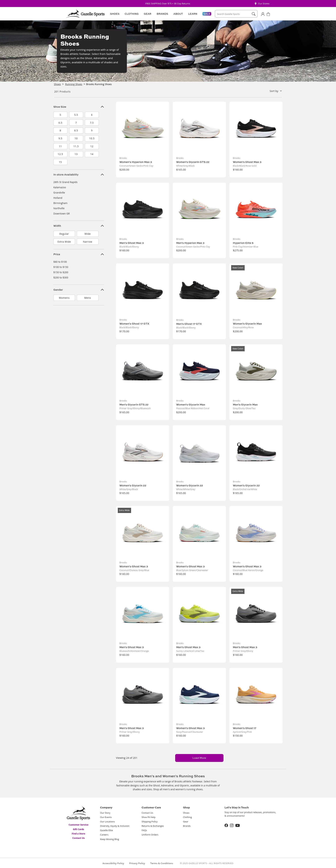The width and height of the screenshot is (336, 868).
Task: Toggle the Womens gender filter
Action: coord(64,298)
